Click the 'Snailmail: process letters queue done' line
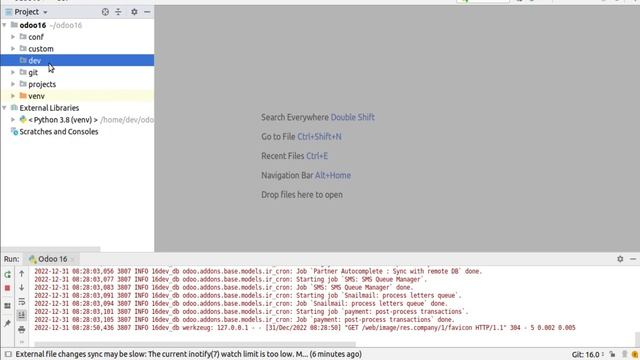This screenshot has height=360, width=640. click(241, 303)
